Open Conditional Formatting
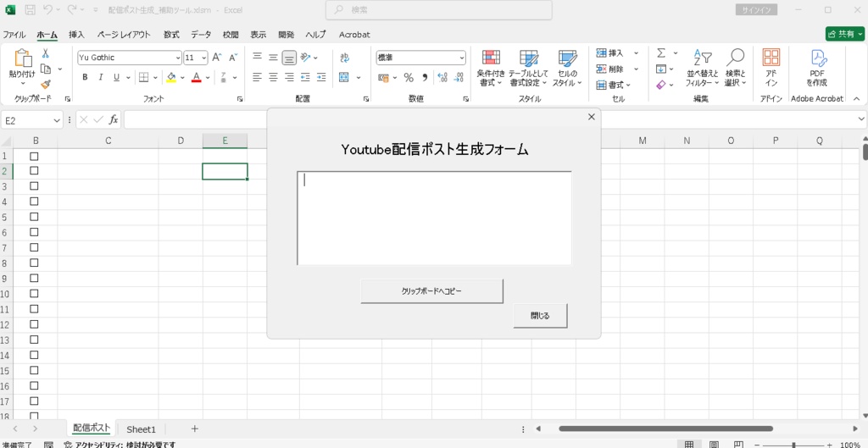868x448 pixels. [491, 68]
